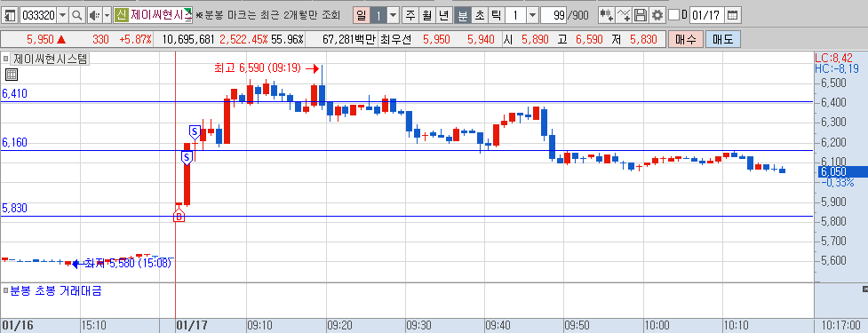Click the red 매수 buy button

point(685,39)
